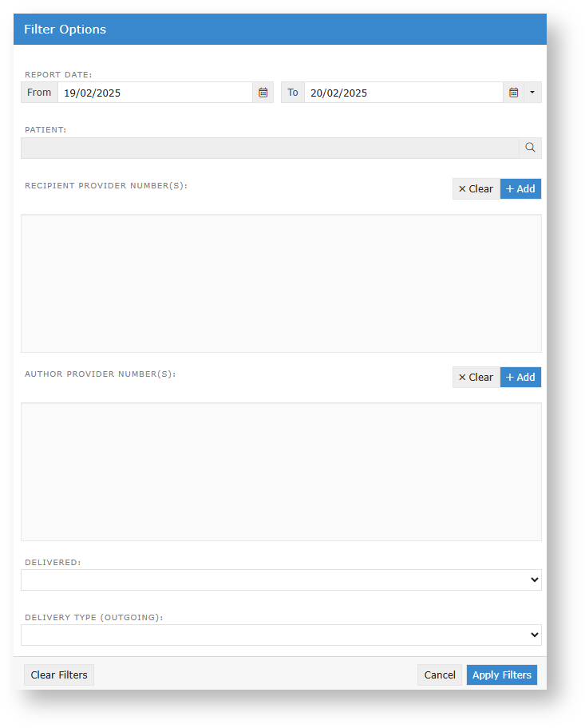Click the patient search magnifier icon

coord(530,148)
